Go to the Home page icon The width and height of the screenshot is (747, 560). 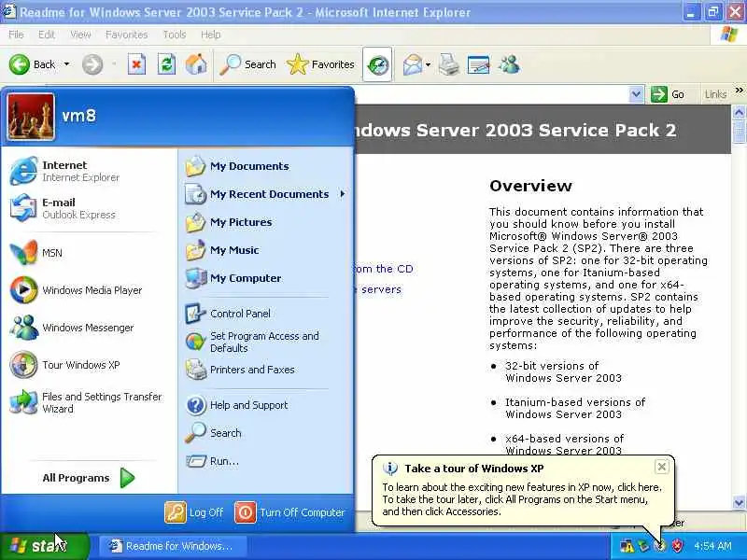(196, 64)
